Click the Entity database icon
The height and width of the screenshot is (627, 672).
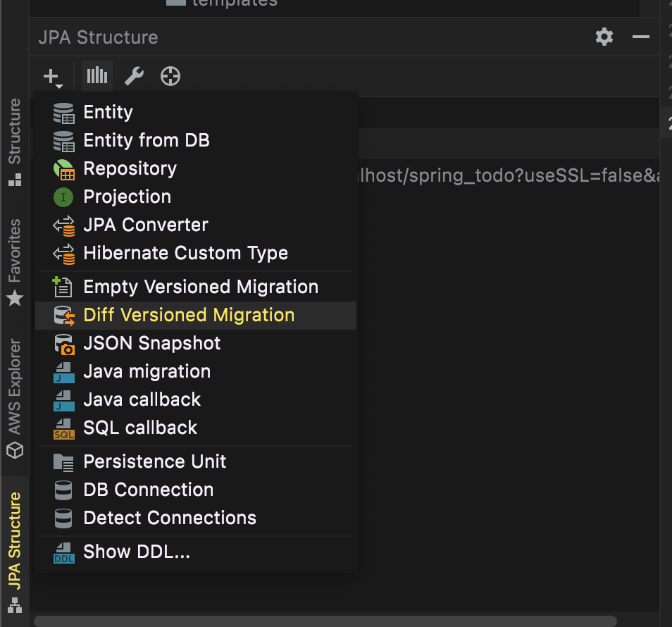pyautogui.click(x=64, y=113)
